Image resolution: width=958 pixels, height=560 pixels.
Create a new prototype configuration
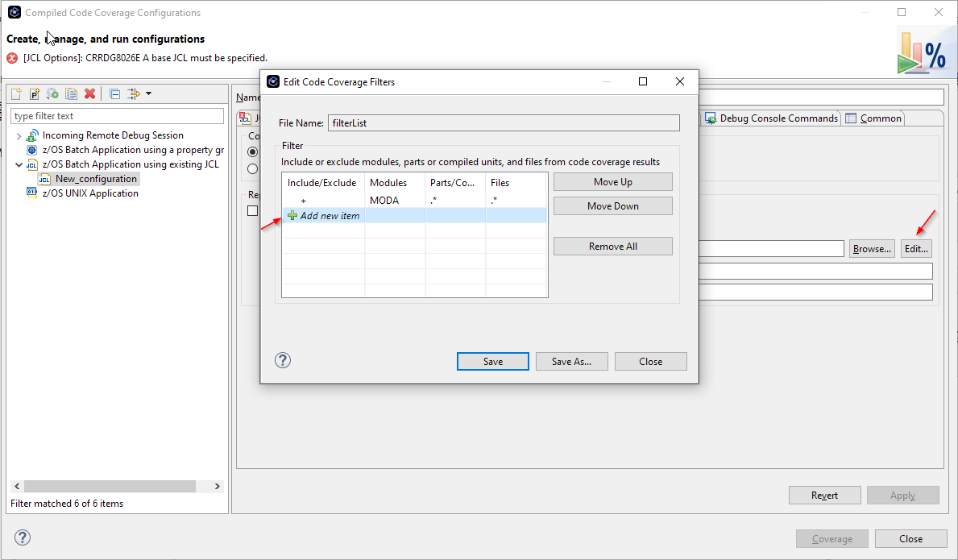tap(34, 93)
